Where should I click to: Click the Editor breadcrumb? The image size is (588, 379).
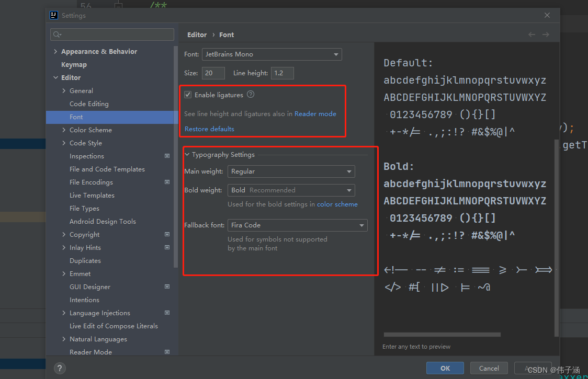pos(197,35)
